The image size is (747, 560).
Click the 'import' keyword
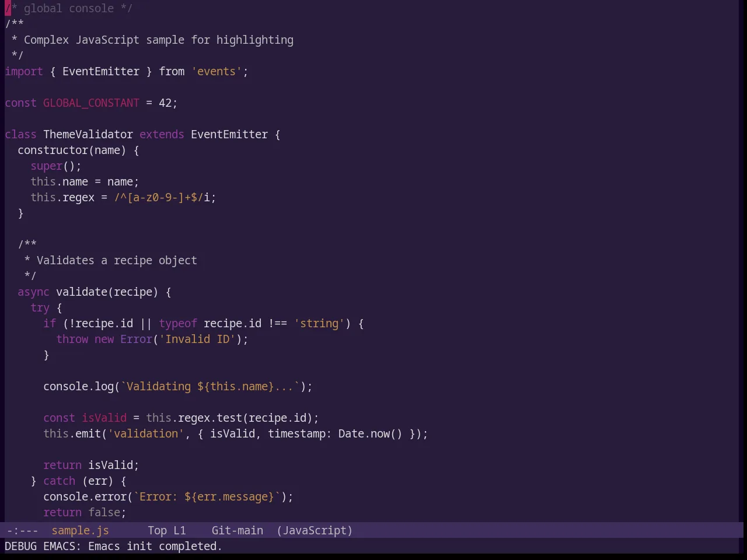tap(24, 72)
